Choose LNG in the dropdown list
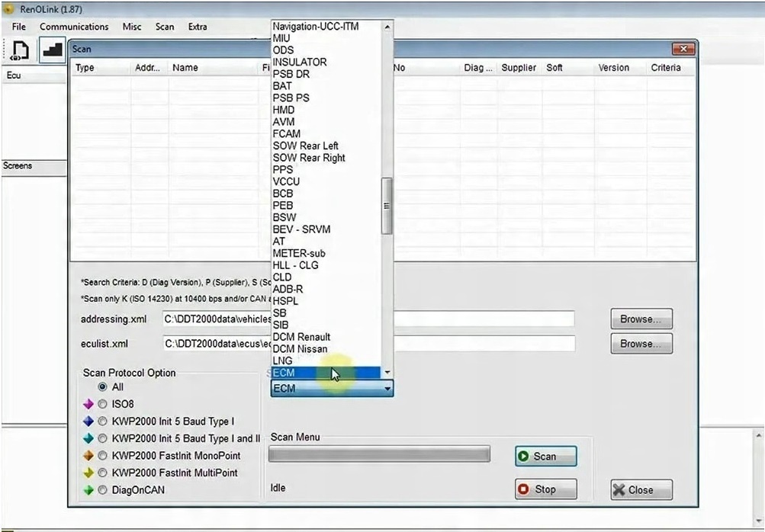765x532 pixels. 326,361
